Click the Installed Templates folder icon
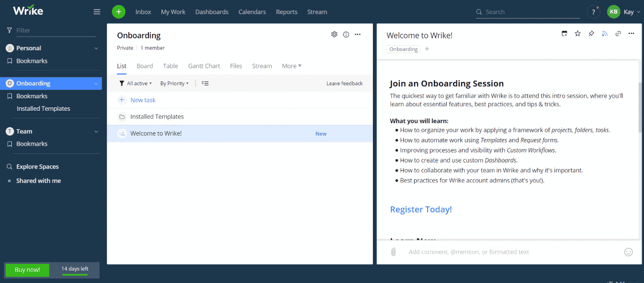The height and width of the screenshot is (283, 644). tap(121, 117)
